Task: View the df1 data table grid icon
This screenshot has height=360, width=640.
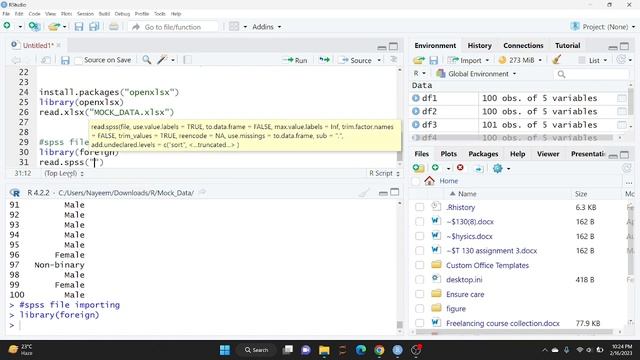Action: click(622, 98)
